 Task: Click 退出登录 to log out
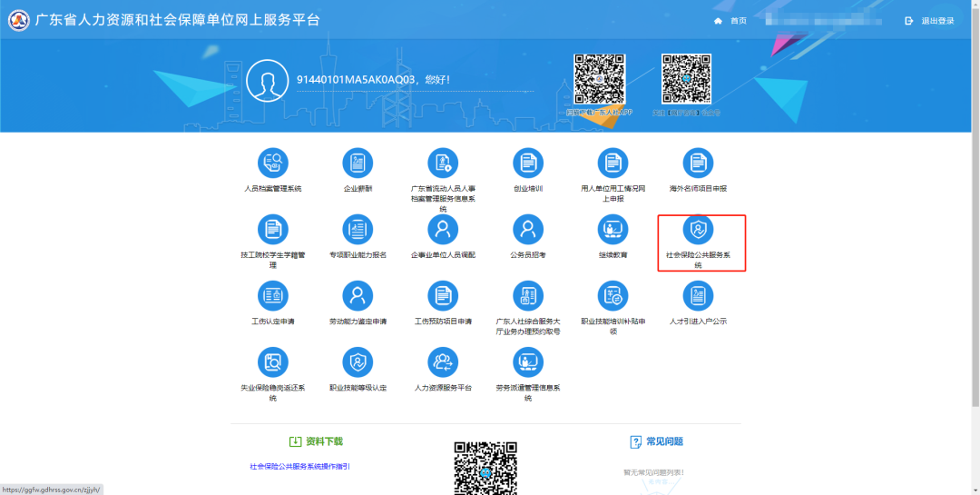pyautogui.click(x=930, y=21)
